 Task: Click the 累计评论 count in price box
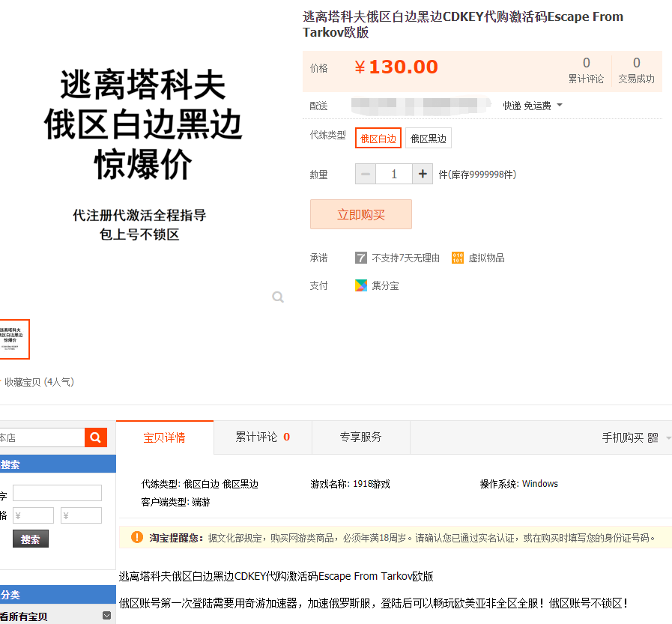click(x=586, y=70)
